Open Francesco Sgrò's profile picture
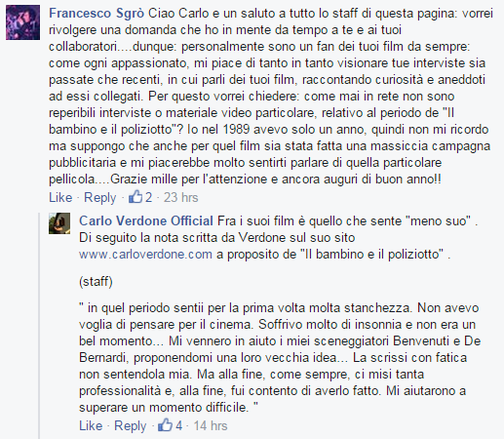The height and width of the screenshot is (439, 504). 22,22
